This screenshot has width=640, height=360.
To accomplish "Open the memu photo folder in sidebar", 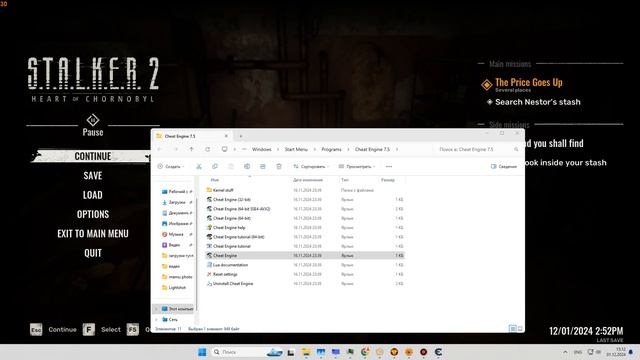I will click(x=177, y=277).
